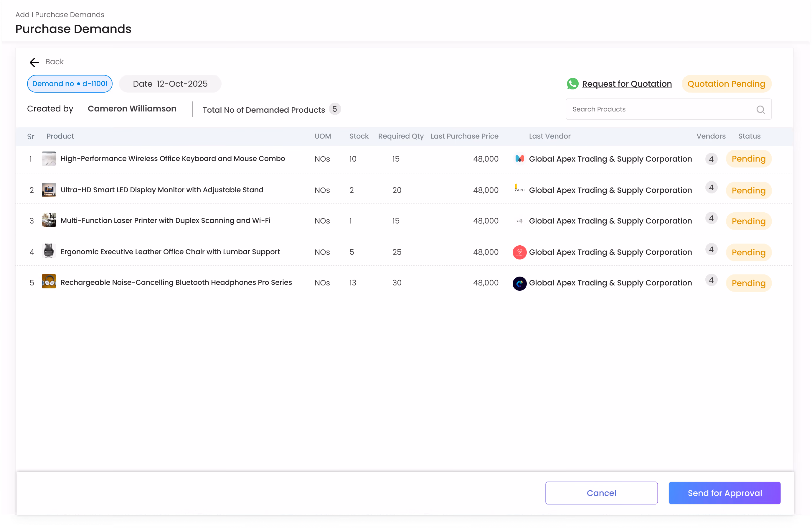Go back using the Back label
Image resolution: width=812 pixels, height=529 pixels.
(55, 62)
